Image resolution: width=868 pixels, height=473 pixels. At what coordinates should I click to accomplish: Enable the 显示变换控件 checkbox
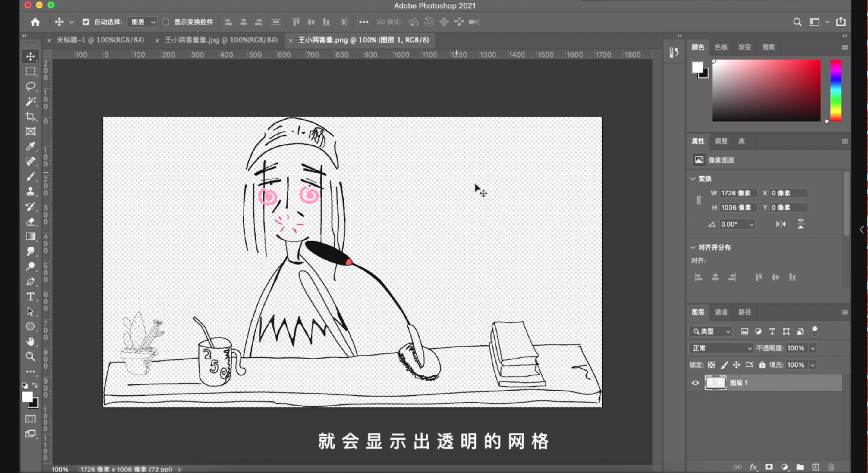pyautogui.click(x=166, y=22)
